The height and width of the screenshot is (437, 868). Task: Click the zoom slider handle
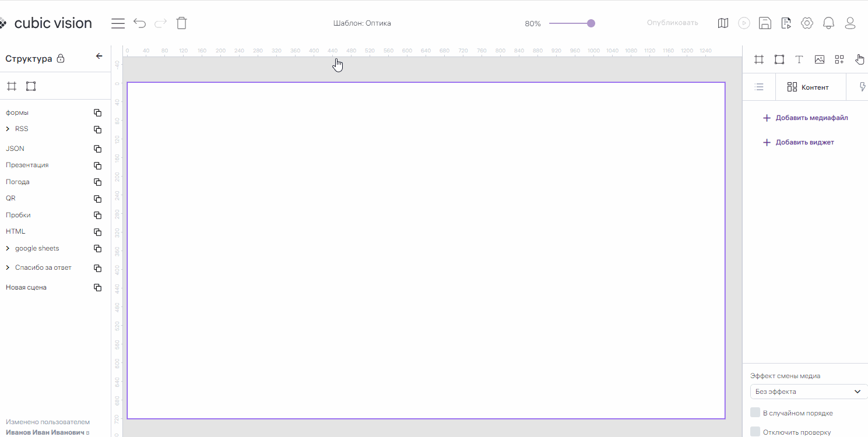(591, 23)
